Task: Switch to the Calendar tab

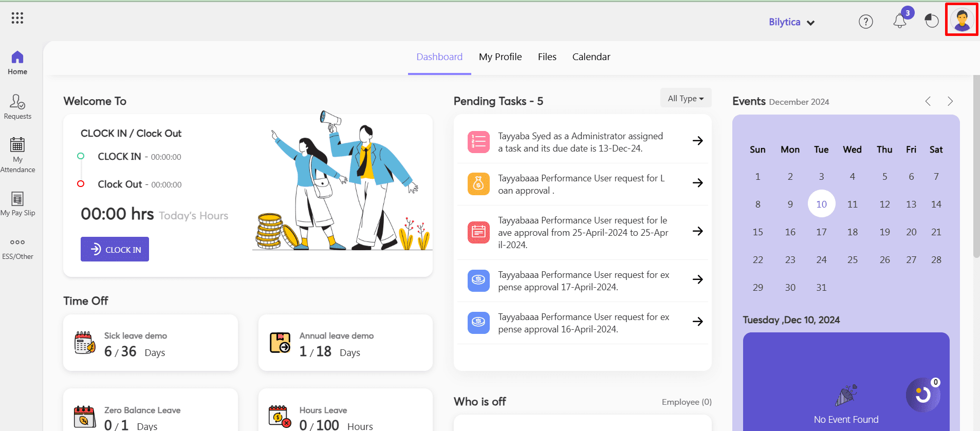Action: (x=591, y=57)
